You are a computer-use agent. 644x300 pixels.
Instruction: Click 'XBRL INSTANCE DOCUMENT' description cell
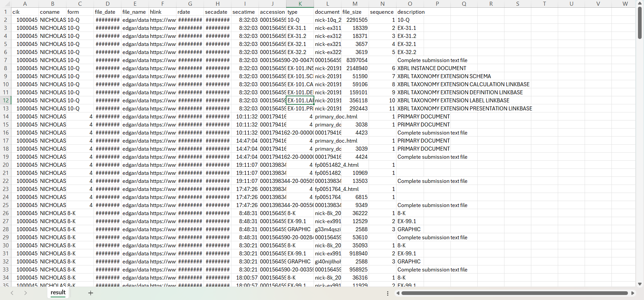click(432, 68)
